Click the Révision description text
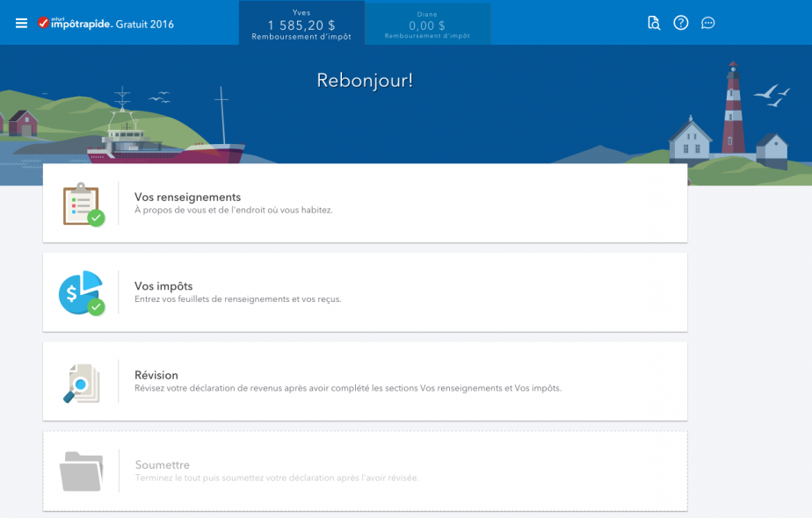 point(347,388)
